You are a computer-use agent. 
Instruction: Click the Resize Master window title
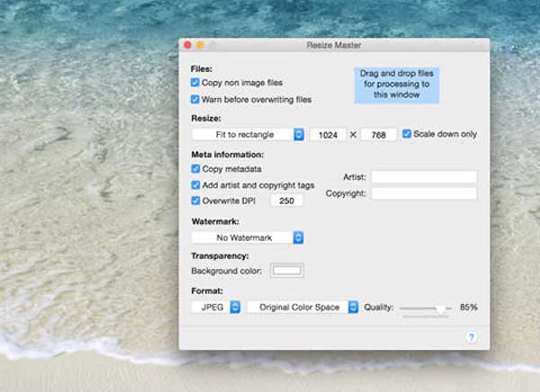point(334,45)
